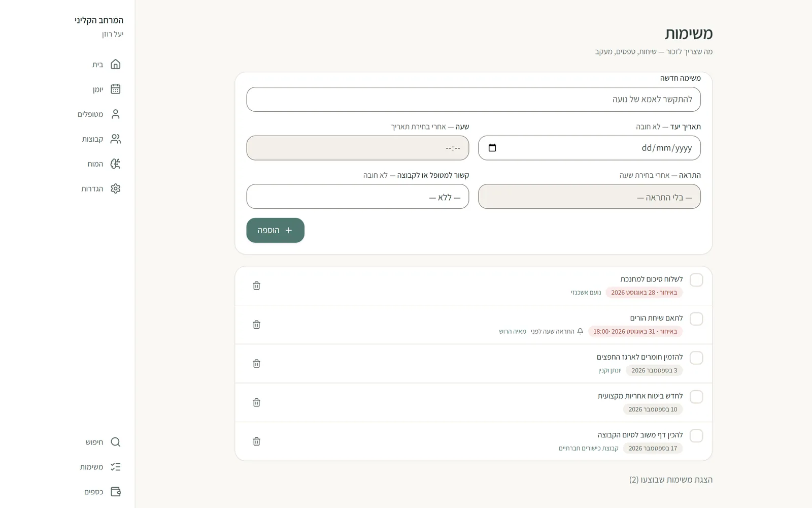
Task: Open the הגדרות gear icon
Action: [x=116, y=189]
